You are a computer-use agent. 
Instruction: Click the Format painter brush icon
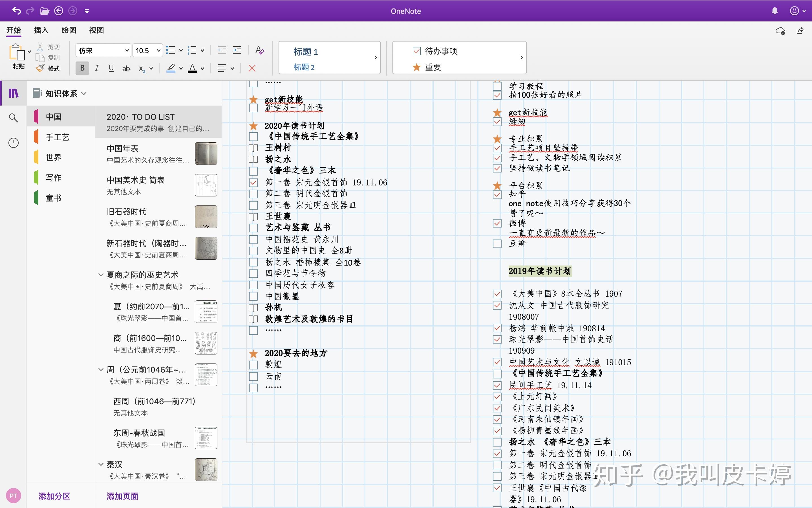(40, 68)
